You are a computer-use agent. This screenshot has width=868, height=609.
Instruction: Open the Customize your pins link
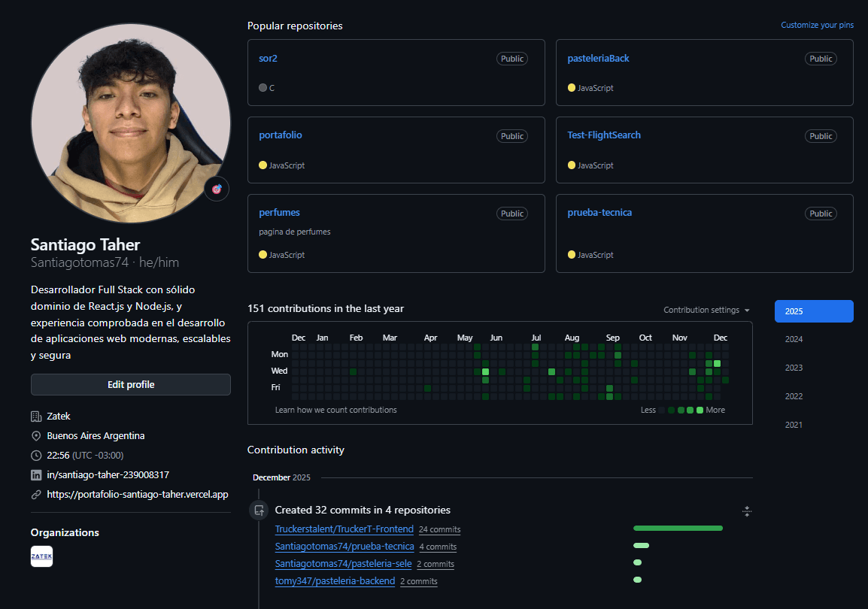[x=817, y=25]
